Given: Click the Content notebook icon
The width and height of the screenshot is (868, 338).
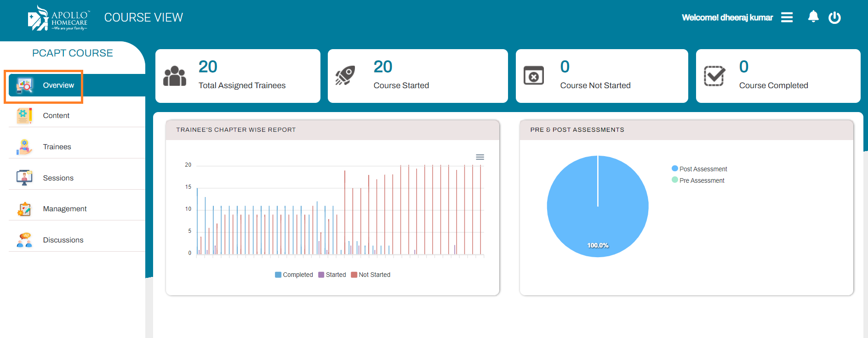Looking at the screenshot, I should coord(24,116).
